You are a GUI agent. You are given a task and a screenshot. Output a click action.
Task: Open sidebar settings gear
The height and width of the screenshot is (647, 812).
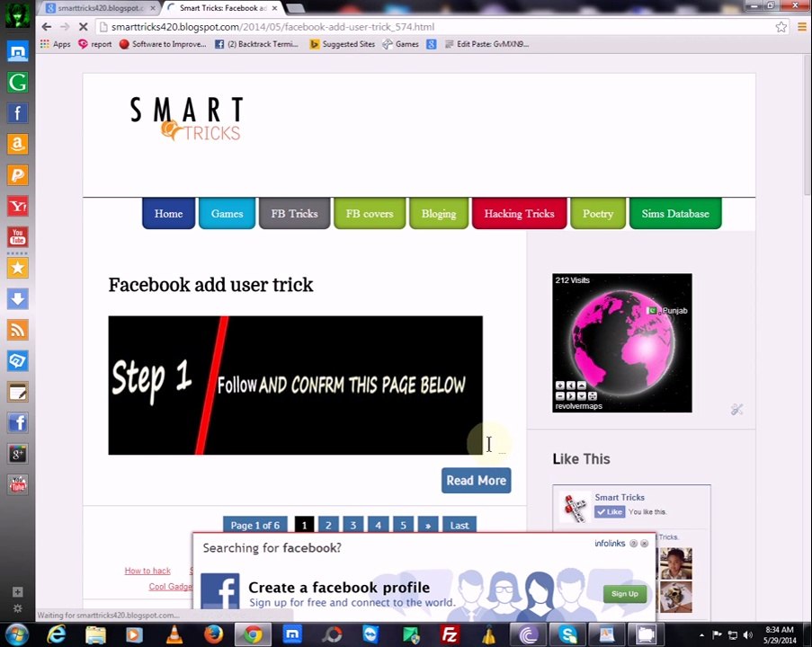pyautogui.click(x=17, y=608)
